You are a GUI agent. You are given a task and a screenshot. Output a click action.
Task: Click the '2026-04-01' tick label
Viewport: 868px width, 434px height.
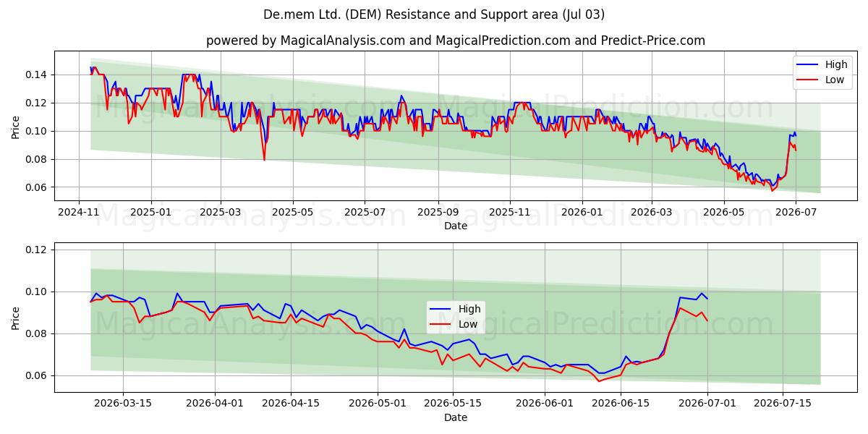[x=215, y=404]
